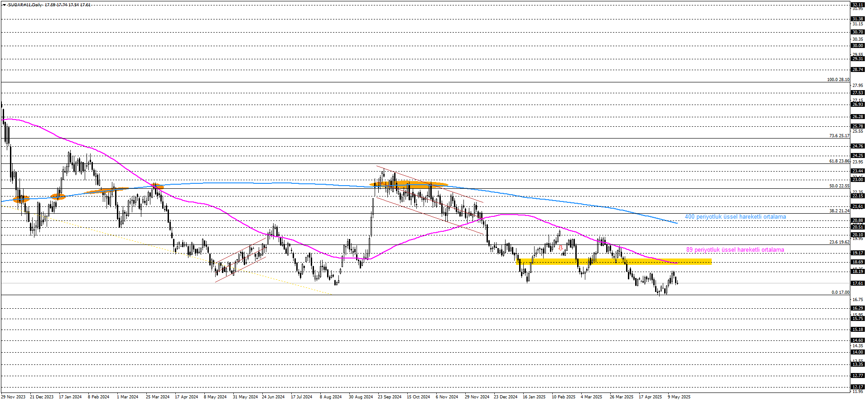Click the 29.31 price level tag

pyautogui.click(x=858, y=59)
